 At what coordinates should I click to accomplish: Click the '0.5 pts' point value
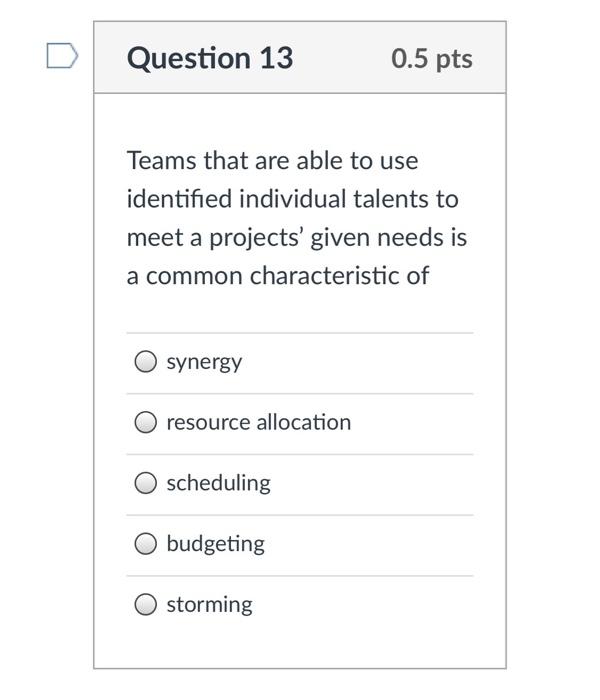pos(432,58)
